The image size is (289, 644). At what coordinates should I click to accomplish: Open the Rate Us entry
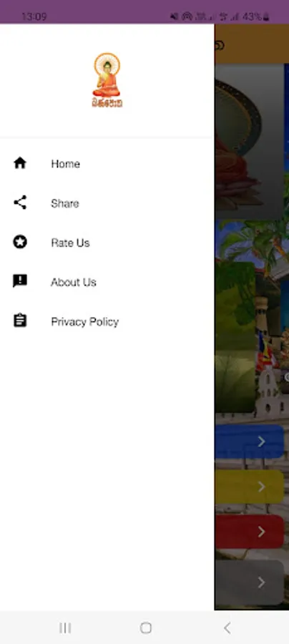pos(70,243)
